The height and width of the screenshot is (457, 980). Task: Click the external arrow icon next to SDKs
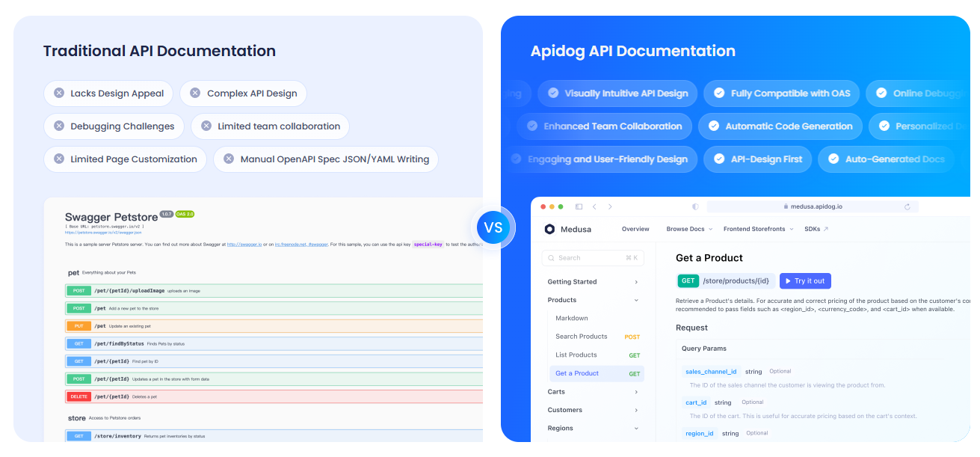825,229
